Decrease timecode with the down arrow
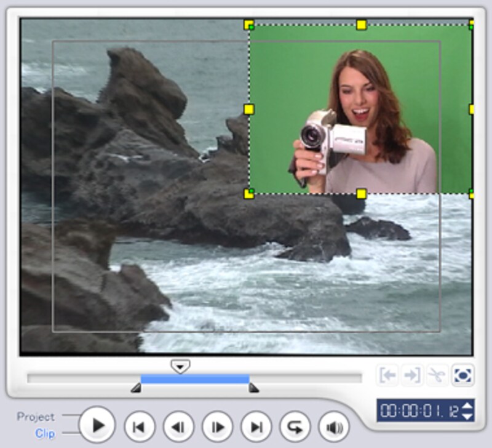Viewport: 492px width, 448px height. (x=467, y=416)
